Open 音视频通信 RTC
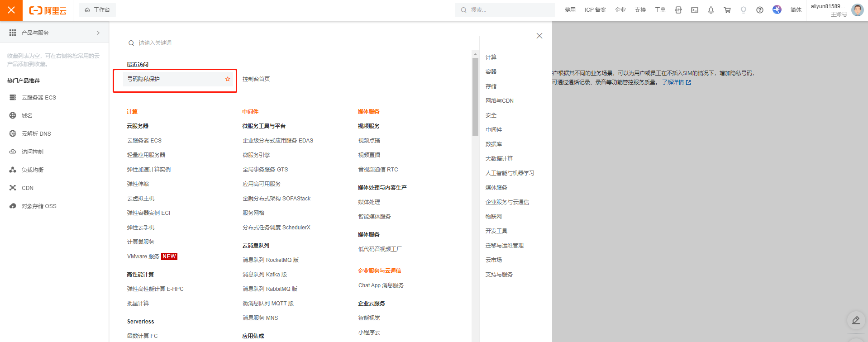The width and height of the screenshot is (868, 342). (x=378, y=170)
